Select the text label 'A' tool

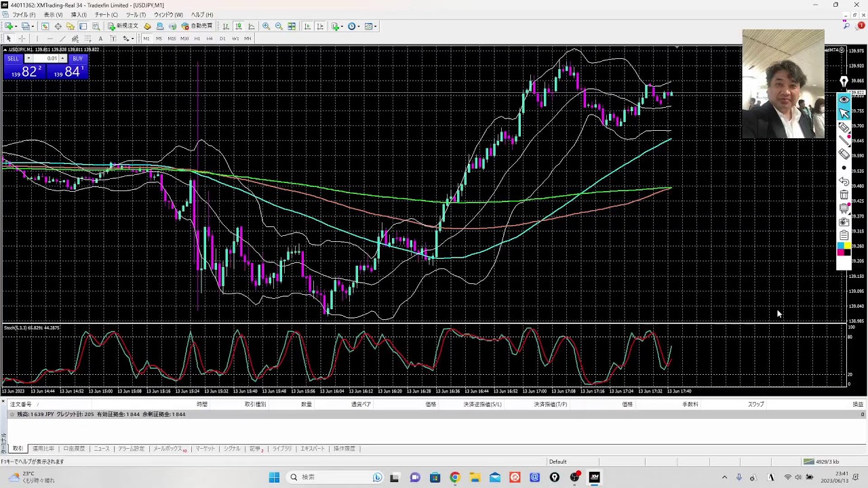[100, 39]
